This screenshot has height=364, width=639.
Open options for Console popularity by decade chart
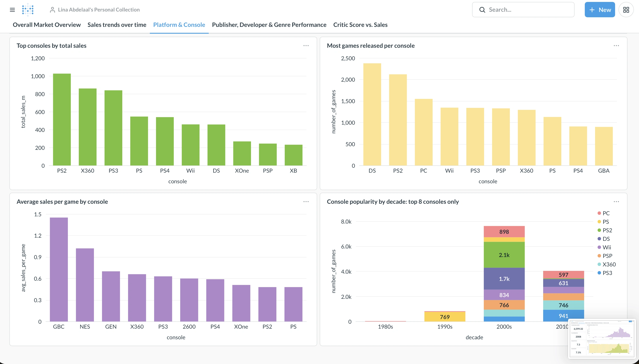tap(616, 202)
